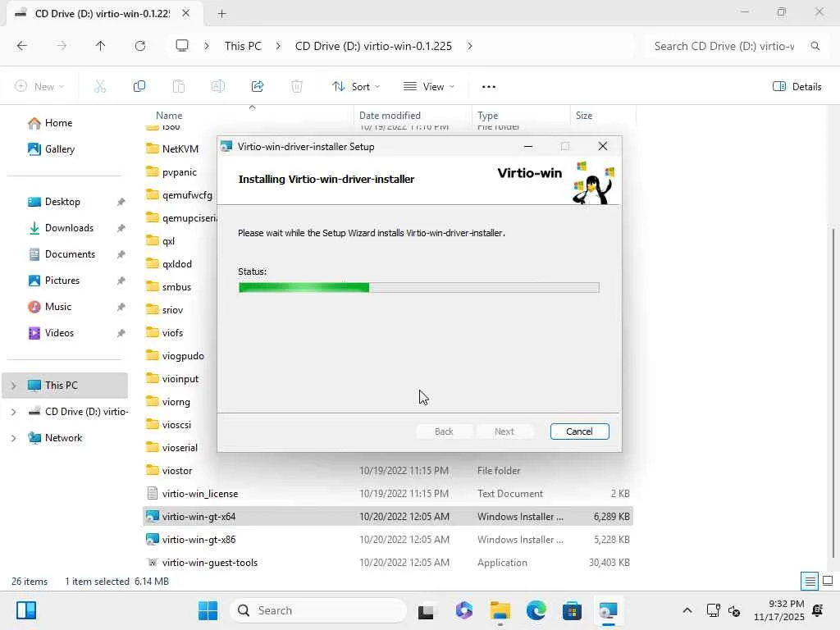Image resolution: width=840 pixels, height=630 pixels.
Task: Click the Copy icon in Explorer toolbar
Action: point(139,86)
